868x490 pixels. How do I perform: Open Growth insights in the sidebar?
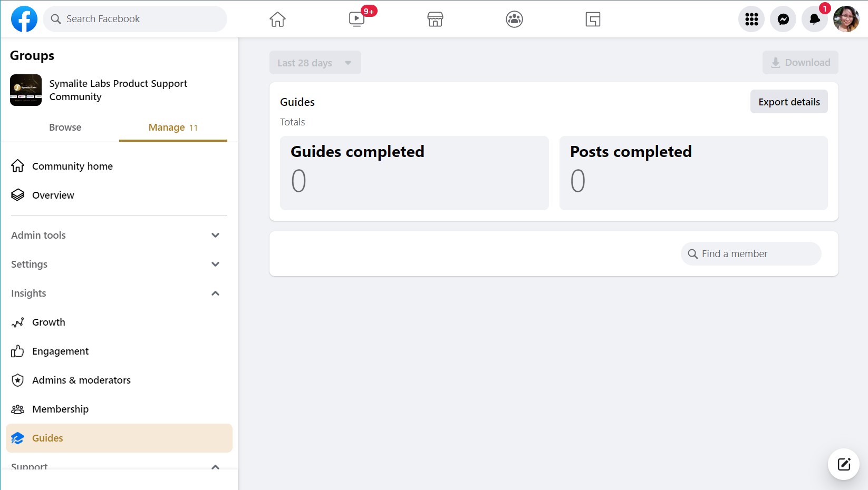tap(49, 322)
